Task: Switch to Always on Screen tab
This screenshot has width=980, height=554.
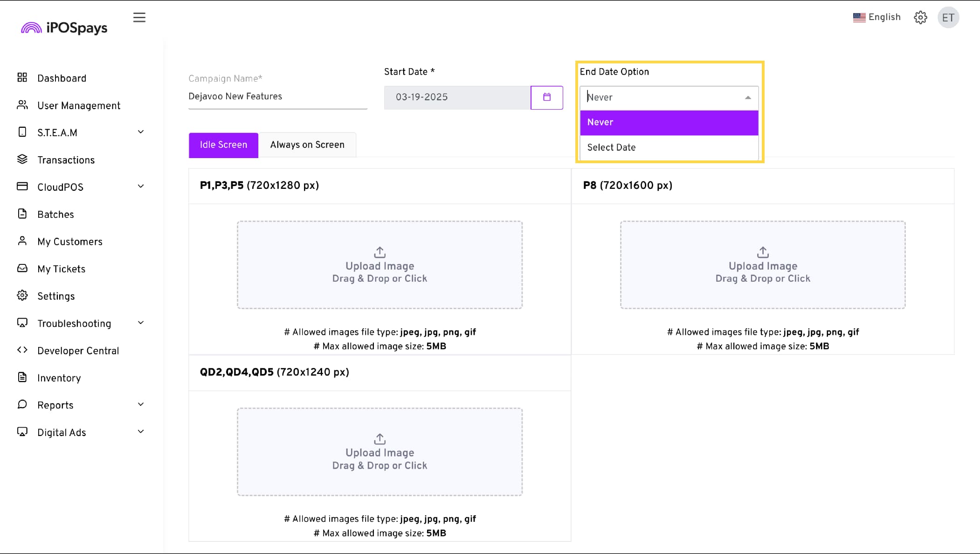Action: point(307,145)
